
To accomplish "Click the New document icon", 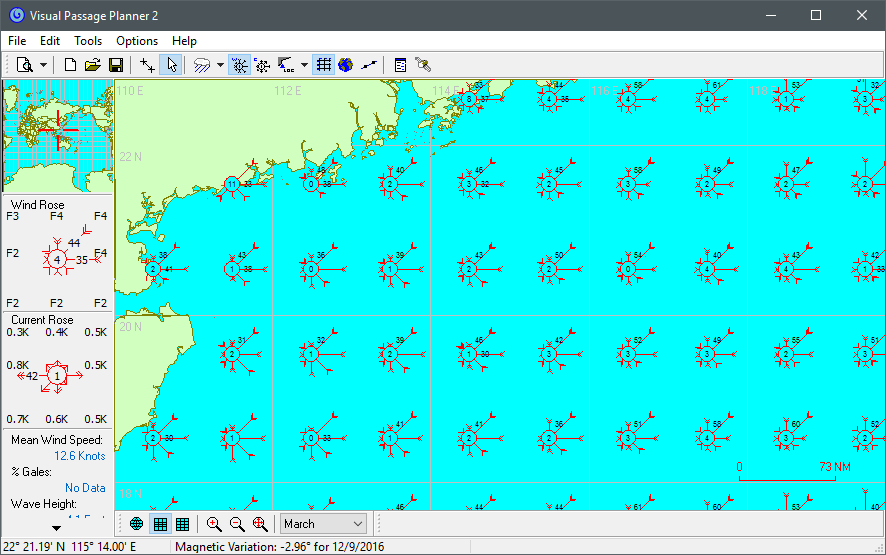I will (x=71, y=65).
